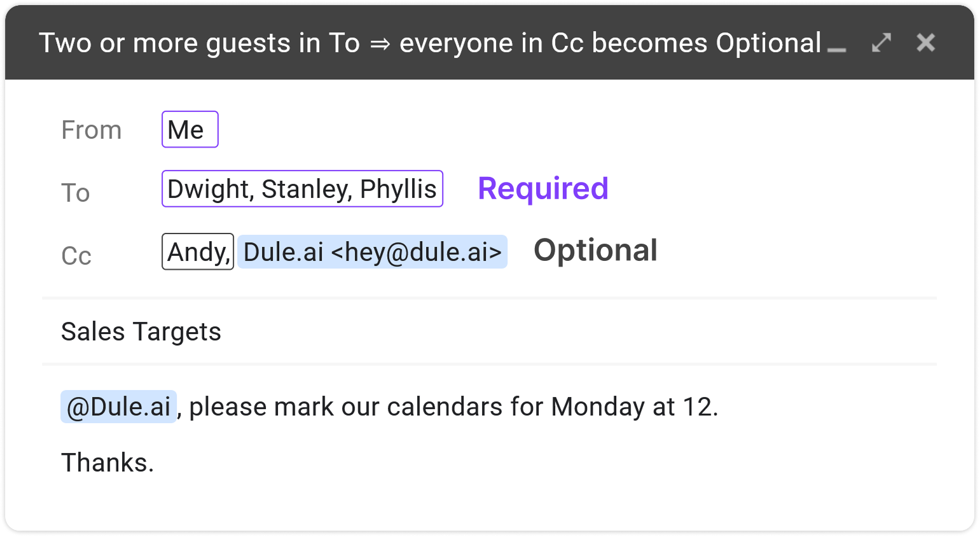Click the Thanks line in the message body
Screen dimensions: 980x537
tap(107, 462)
